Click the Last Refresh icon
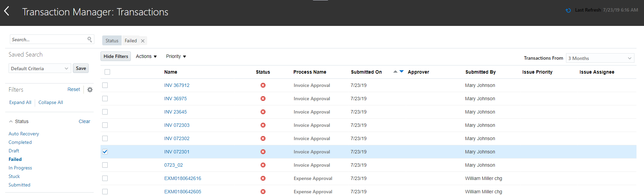 pyautogui.click(x=568, y=10)
